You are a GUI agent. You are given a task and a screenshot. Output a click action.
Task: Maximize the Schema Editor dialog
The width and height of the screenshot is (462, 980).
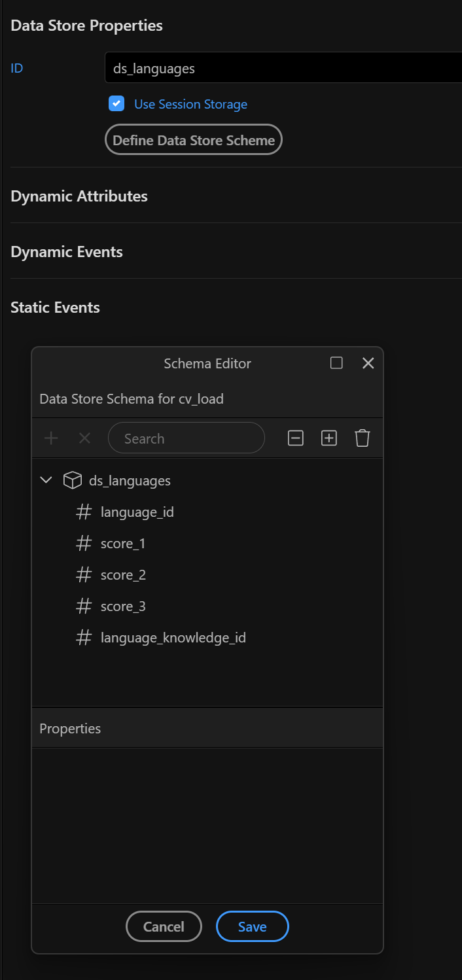click(x=336, y=363)
